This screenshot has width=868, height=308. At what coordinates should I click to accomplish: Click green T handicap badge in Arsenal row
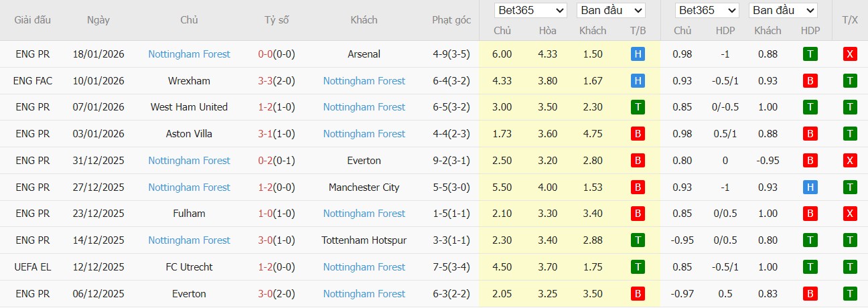click(810, 54)
